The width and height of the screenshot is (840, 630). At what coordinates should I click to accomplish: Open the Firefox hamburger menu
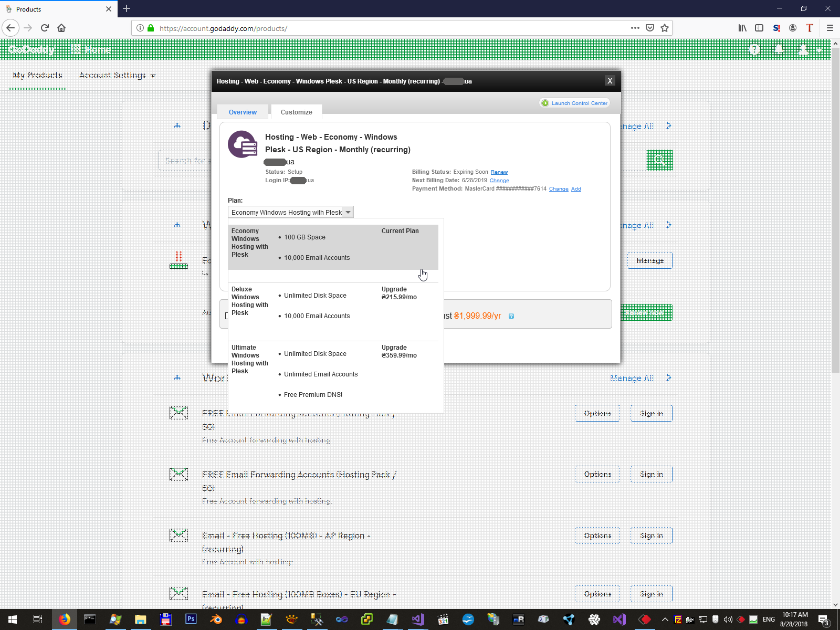coord(830,28)
